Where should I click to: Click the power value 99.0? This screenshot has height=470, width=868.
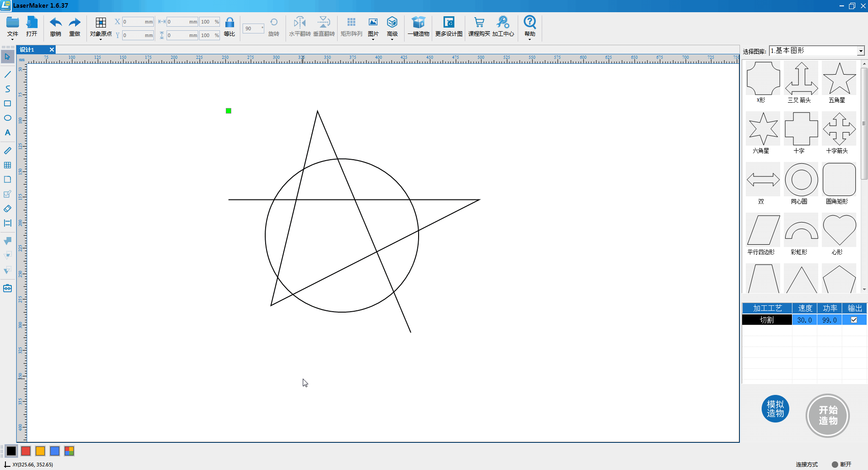(x=829, y=320)
